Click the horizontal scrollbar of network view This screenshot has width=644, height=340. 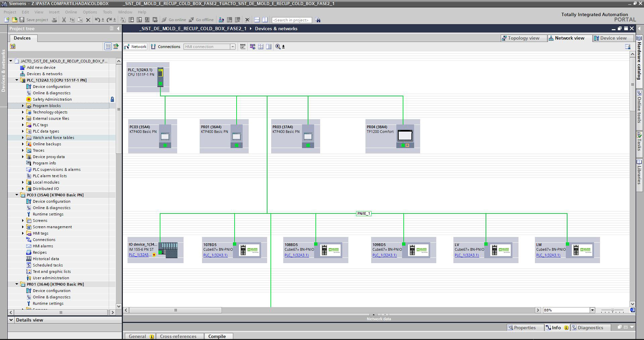point(175,310)
